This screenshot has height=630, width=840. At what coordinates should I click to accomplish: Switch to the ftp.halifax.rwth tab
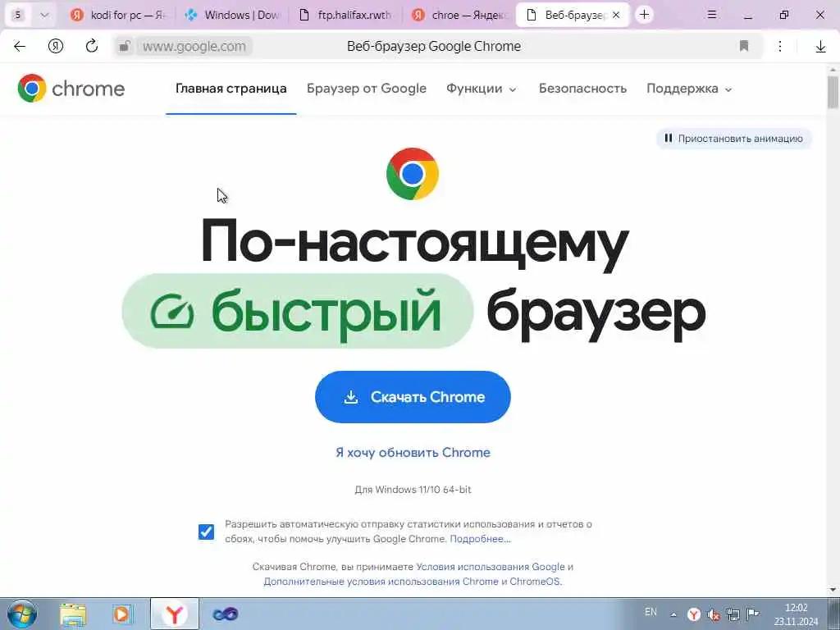tap(345, 15)
